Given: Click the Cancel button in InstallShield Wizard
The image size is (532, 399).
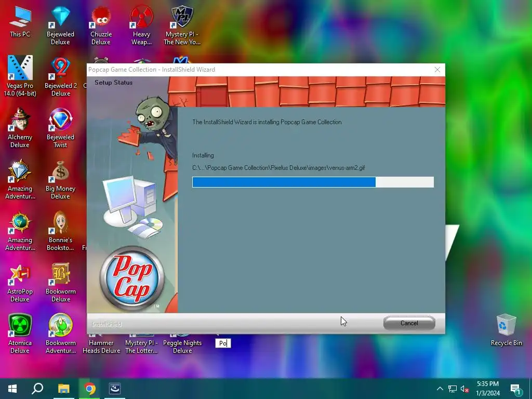Looking at the screenshot, I should pyautogui.click(x=409, y=323).
